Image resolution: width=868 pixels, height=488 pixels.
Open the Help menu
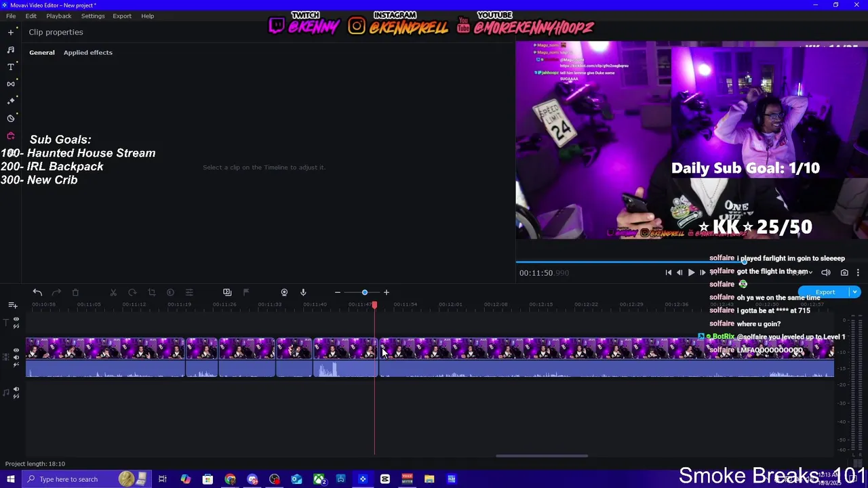(147, 16)
